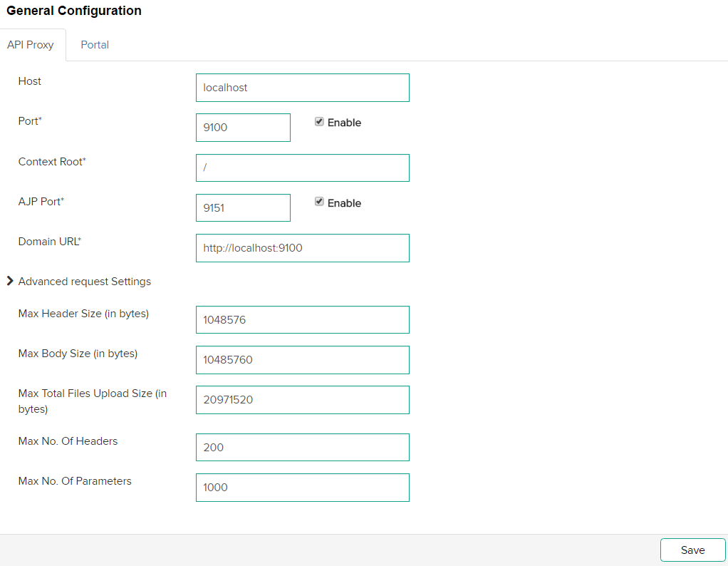Image resolution: width=728 pixels, height=566 pixels.
Task: Select the Domain URL input
Action: [x=302, y=247]
